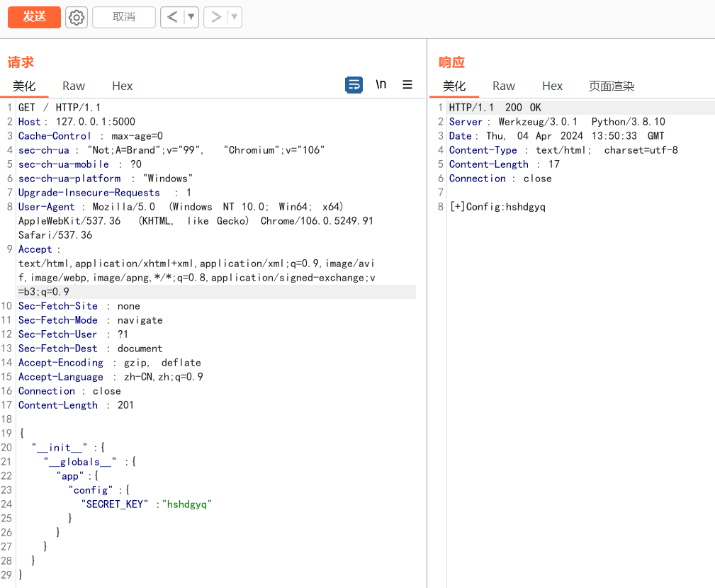
Task: Go forward to the next request in history
Action: coord(215,17)
